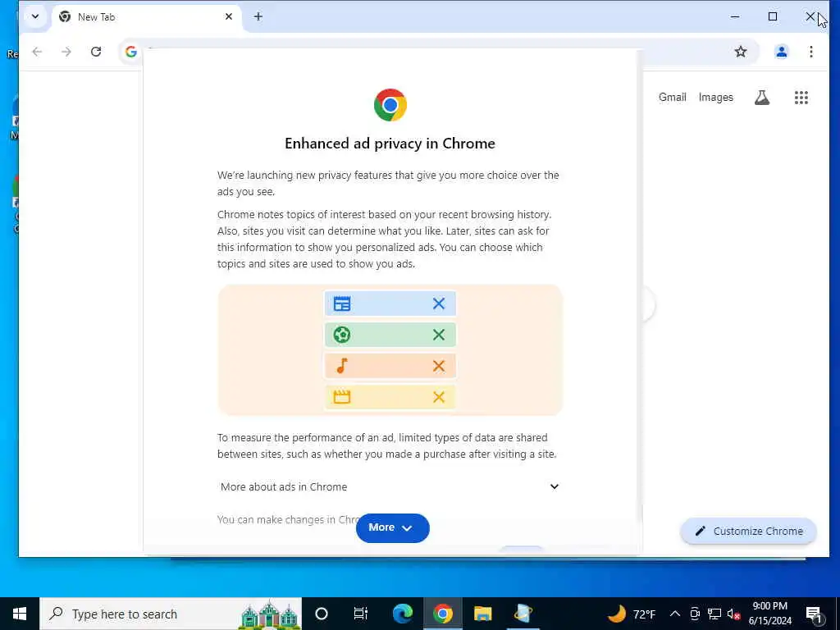
Task: Bookmark this tab with the star icon
Action: click(741, 52)
